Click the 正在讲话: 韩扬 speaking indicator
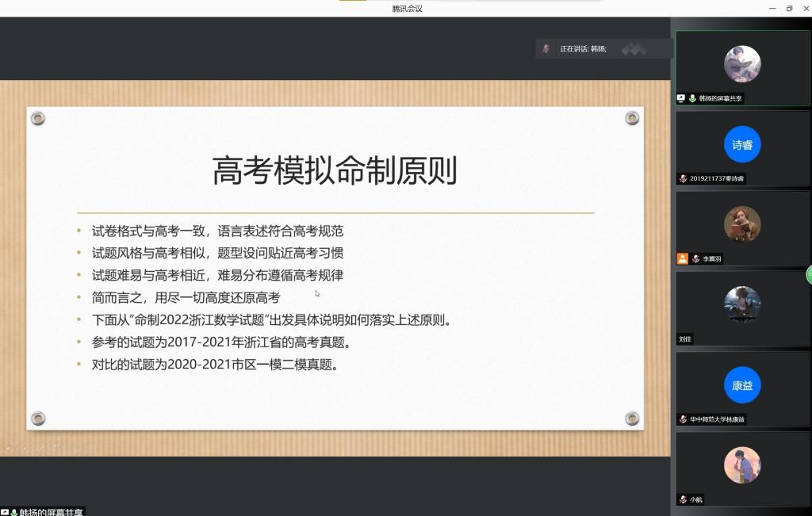This screenshot has height=516, width=812. [x=583, y=49]
